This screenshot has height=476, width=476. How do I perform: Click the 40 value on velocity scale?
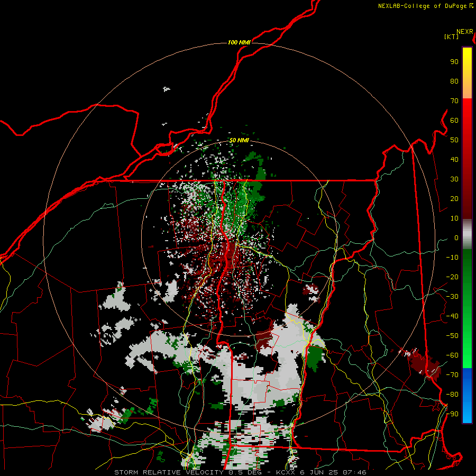(x=454, y=159)
